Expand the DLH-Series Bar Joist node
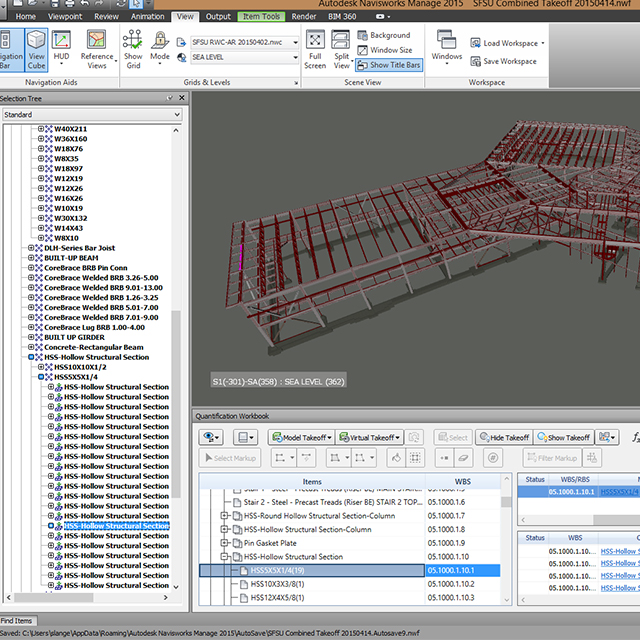Screen dimensions: 640x640 [31, 248]
